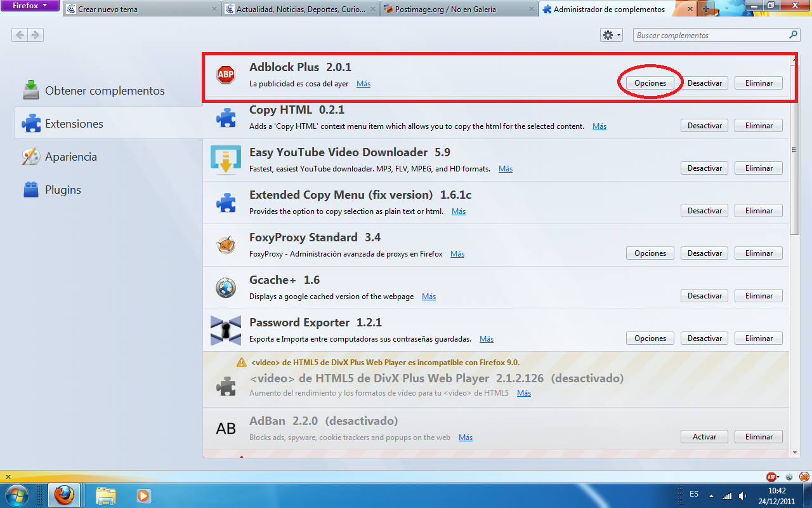
Task: Open Adblock Plus Opciones
Action: pos(650,83)
